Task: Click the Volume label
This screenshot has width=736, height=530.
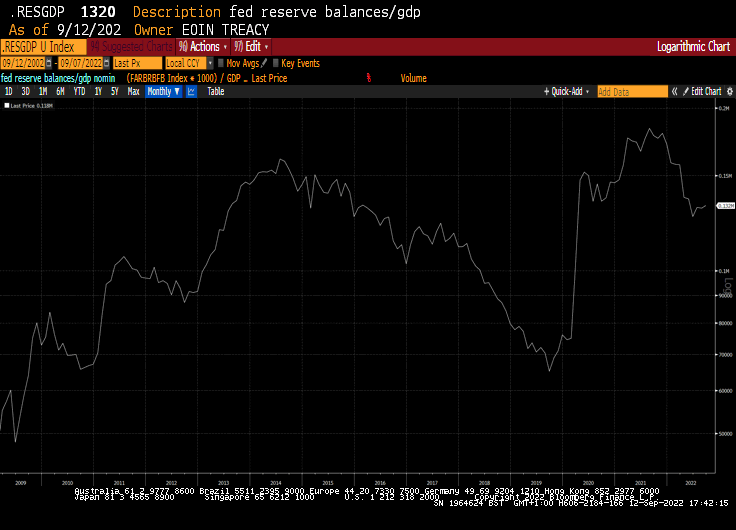Action: click(414, 78)
